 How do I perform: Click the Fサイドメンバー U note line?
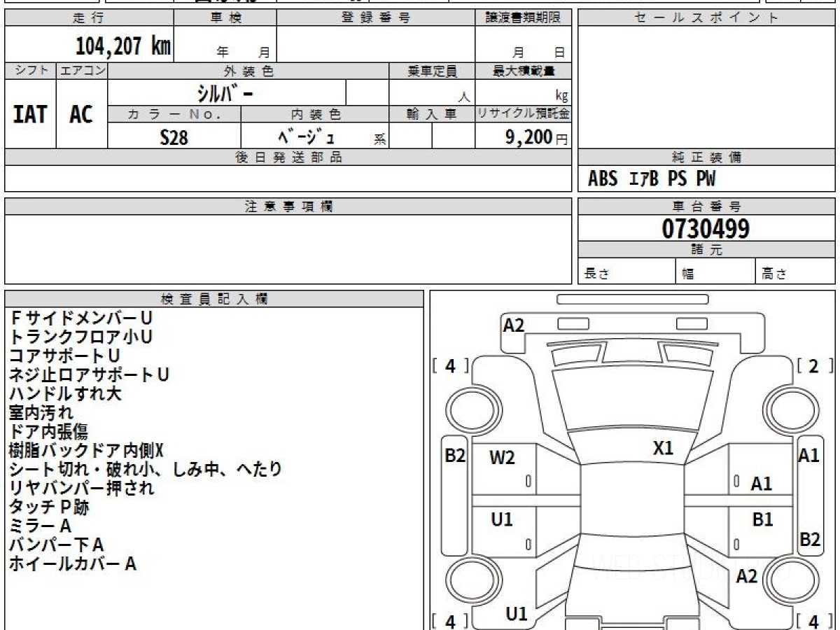pyautogui.click(x=81, y=318)
